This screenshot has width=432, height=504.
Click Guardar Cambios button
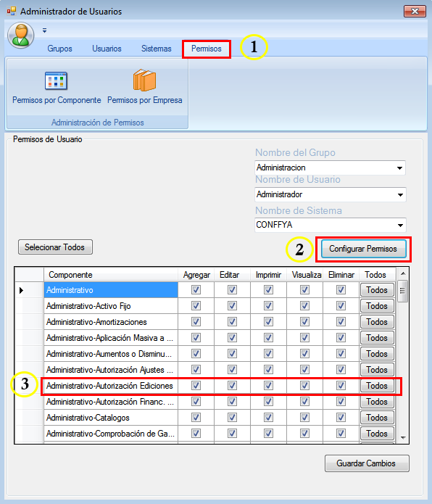click(367, 463)
